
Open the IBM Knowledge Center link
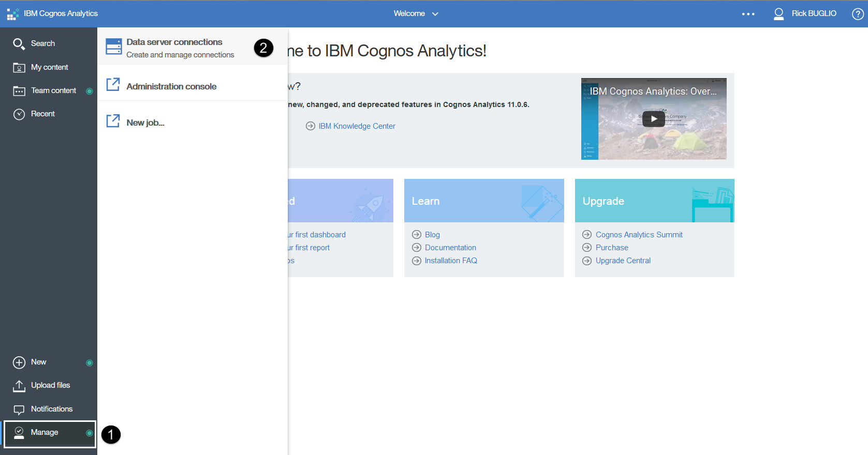[x=357, y=126]
